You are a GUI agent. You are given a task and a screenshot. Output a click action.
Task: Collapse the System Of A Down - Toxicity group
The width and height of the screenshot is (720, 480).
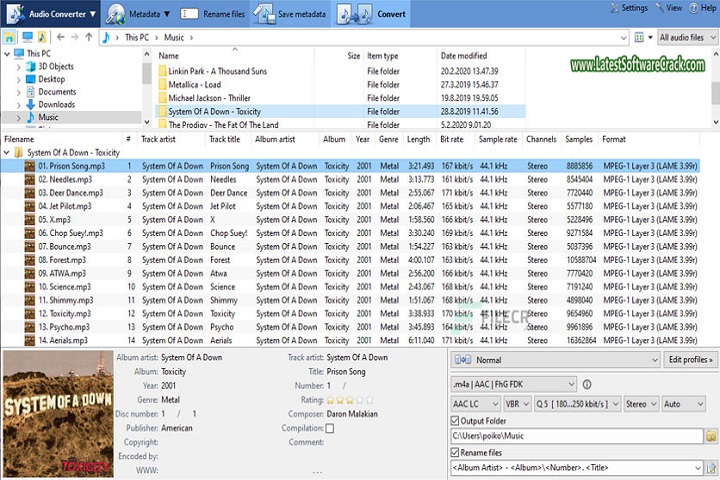pos(7,152)
